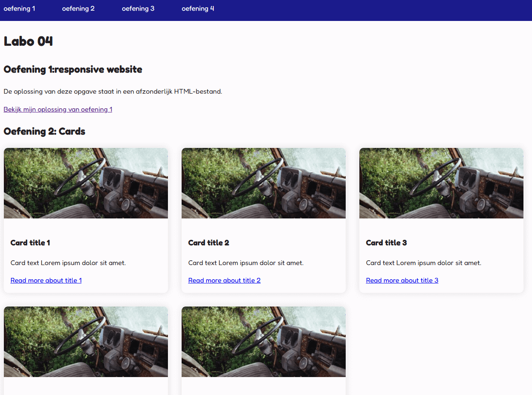Go to oefening 2 in the navbar
This screenshot has width=532, height=395.
coord(78,9)
